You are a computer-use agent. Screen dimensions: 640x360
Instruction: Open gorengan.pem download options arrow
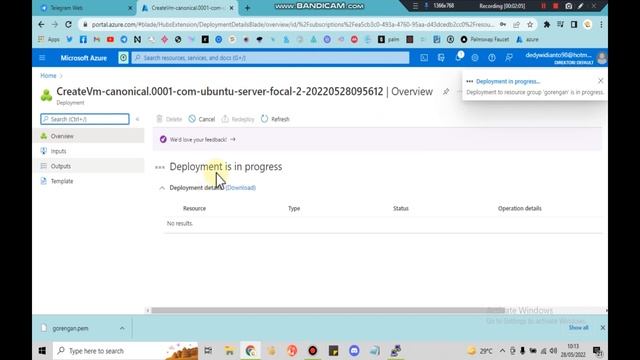click(122, 328)
